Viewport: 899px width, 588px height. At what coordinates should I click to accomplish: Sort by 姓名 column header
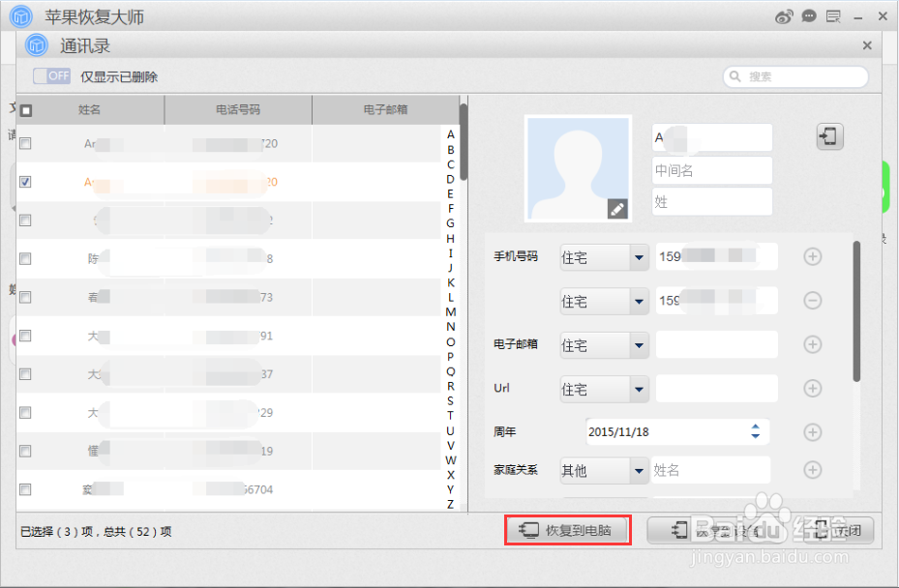pos(89,109)
